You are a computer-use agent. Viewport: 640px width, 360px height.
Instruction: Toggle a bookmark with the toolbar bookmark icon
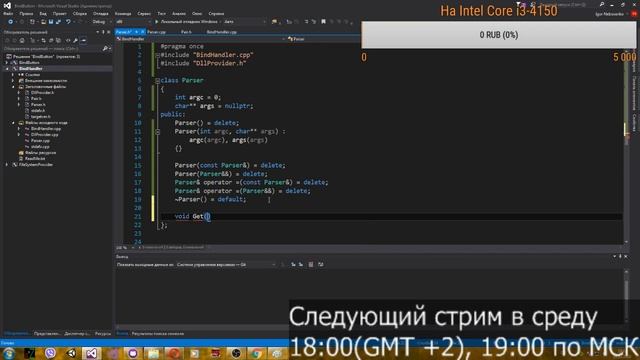tap(323, 22)
